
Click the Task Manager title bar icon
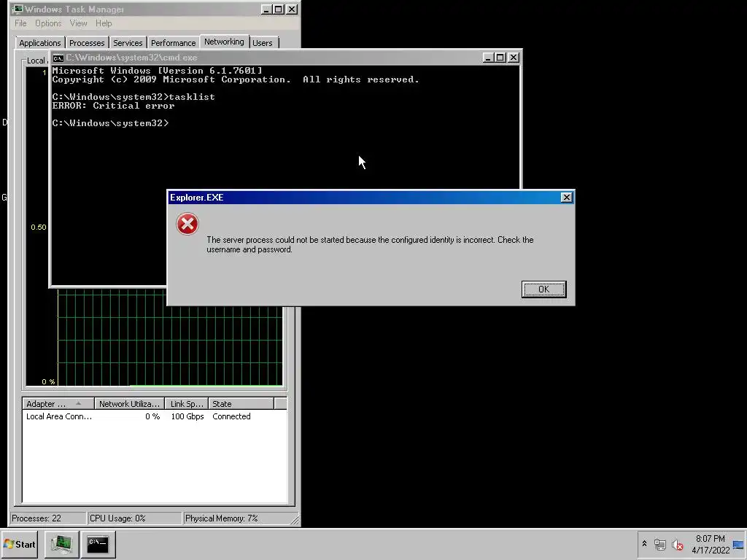[x=18, y=9]
